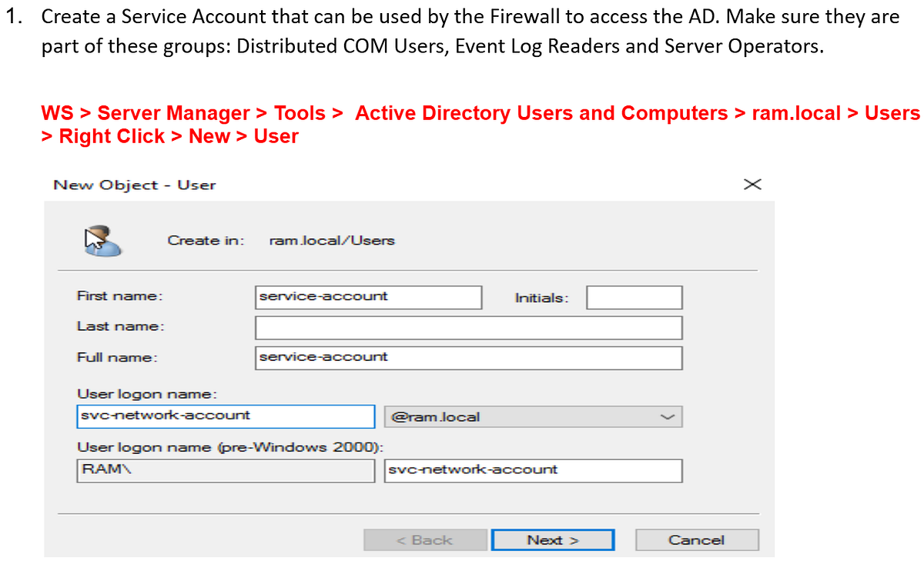
Task: Click the User logon name box svc-network-account
Action: pyautogui.click(x=226, y=416)
